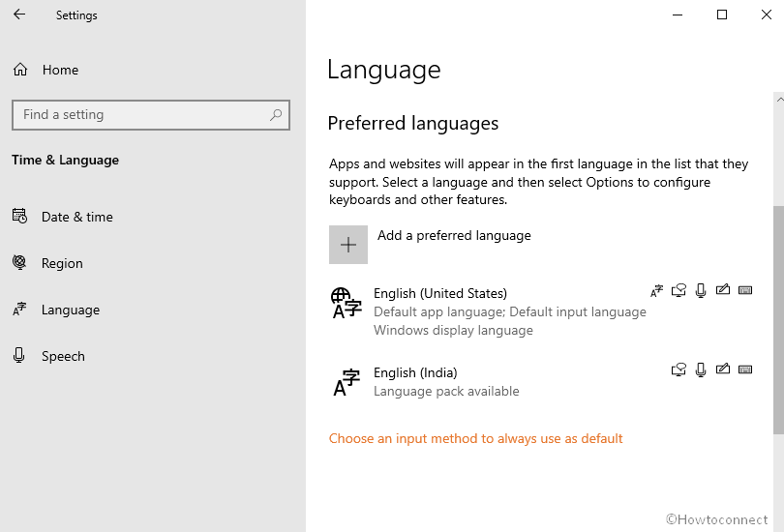Select English (India) language entry
Screen dimensions: 784x532
[542, 382]
